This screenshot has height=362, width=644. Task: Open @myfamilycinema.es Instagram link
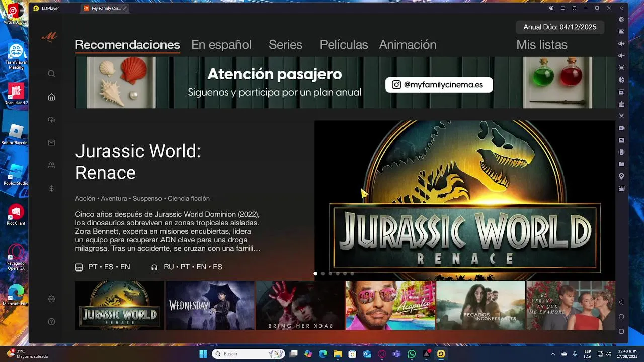pyautogui.click(x=439, y=85)
